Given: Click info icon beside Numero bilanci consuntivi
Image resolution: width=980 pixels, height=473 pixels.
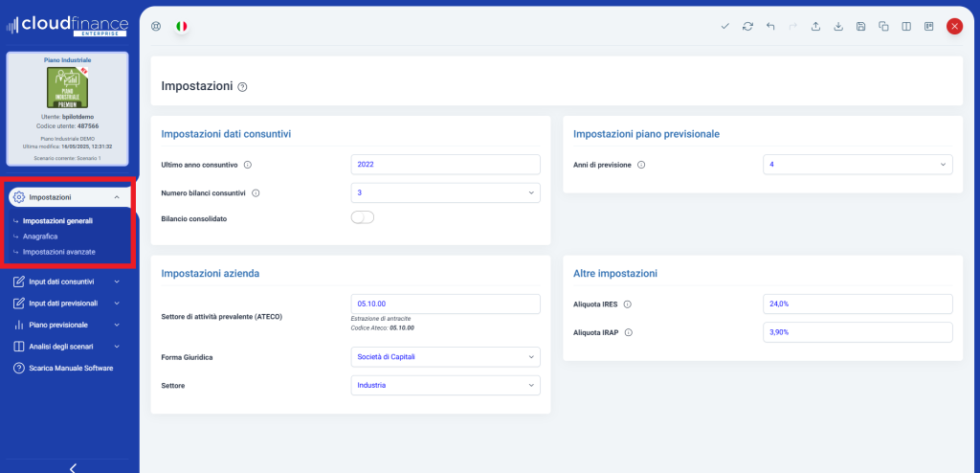Looking at the screenshot, I should coord(256,192).
